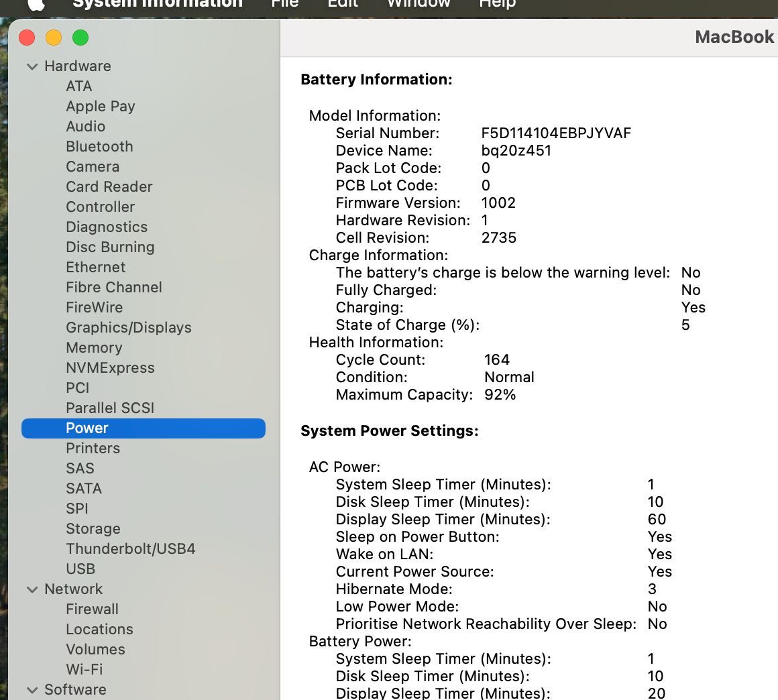The height and width of the screenshot is (700, 778).
Task: Zoom window with the green button
Action: pos(80,38)
